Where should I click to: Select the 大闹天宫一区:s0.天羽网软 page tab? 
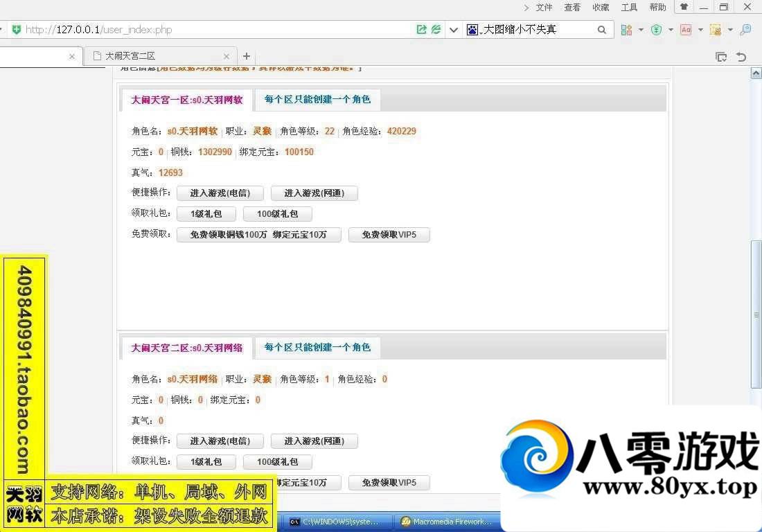[x=186, y=100]
